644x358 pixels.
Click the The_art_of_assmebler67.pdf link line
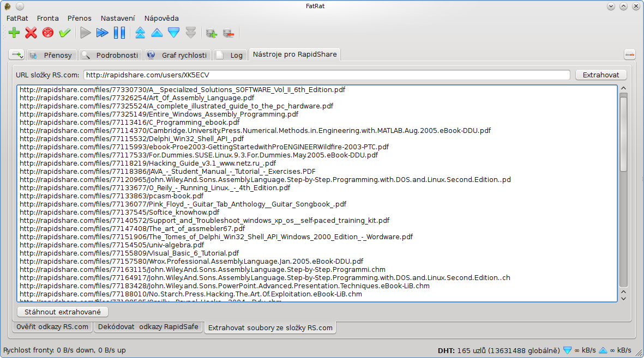132,229
